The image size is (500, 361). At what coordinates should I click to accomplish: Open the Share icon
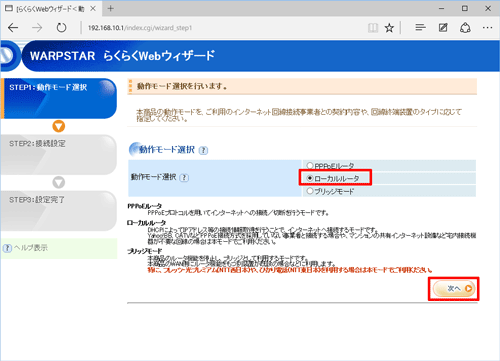(465, 28)
